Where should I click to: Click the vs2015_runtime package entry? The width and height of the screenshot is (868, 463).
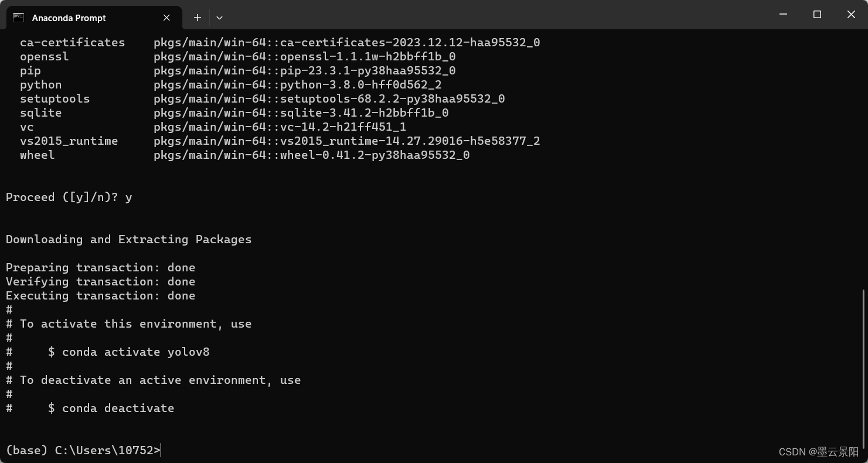pyautogui.click(x=346, y=141)
